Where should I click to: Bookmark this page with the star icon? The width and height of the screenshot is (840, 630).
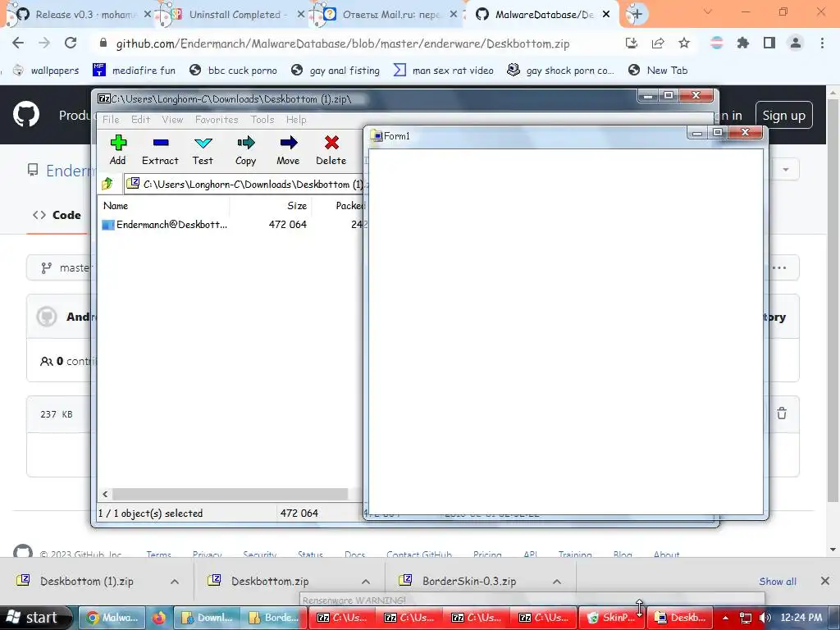684,43
